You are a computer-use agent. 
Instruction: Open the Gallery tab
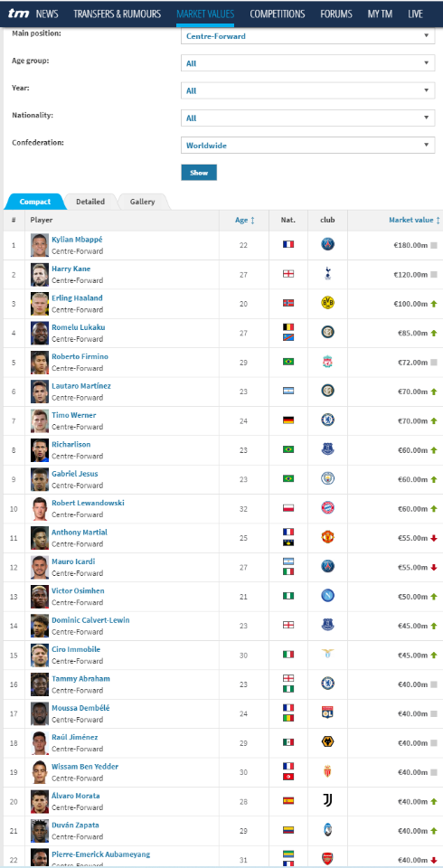(142, 202)
